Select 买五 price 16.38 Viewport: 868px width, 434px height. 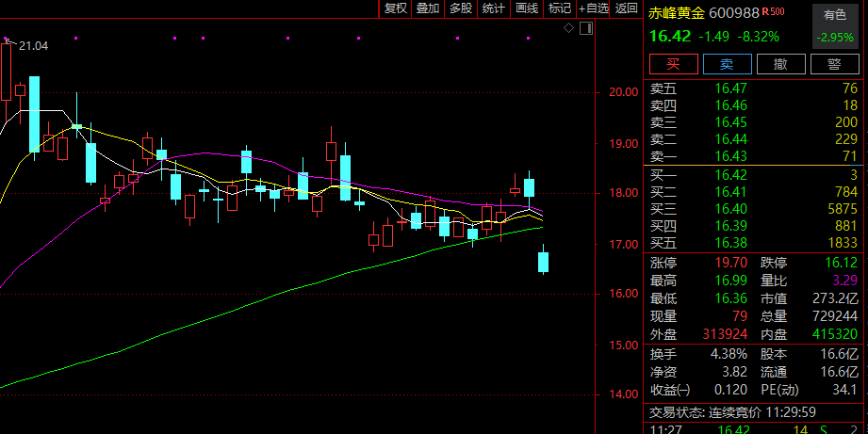click(730, 243)
